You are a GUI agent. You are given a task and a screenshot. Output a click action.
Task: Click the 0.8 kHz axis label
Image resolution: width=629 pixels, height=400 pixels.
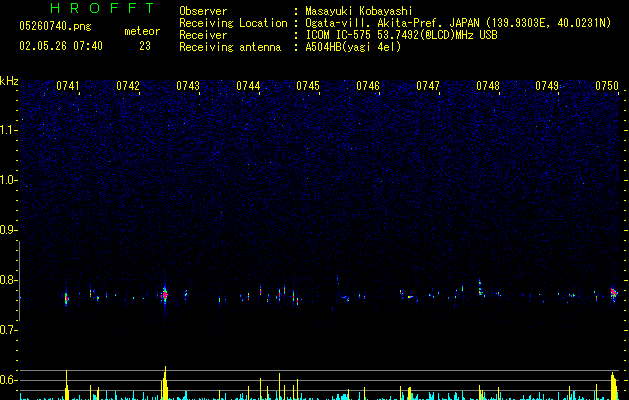tap(9, 280)
